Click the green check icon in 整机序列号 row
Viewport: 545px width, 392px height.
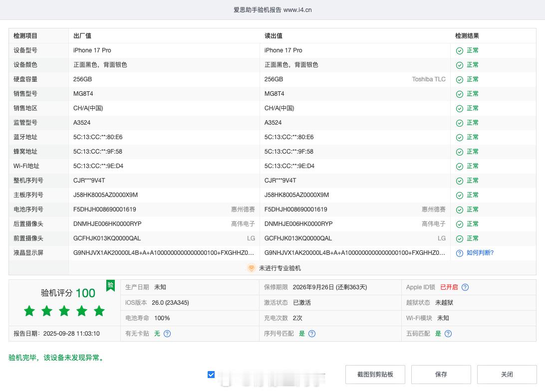click(460, 181)
